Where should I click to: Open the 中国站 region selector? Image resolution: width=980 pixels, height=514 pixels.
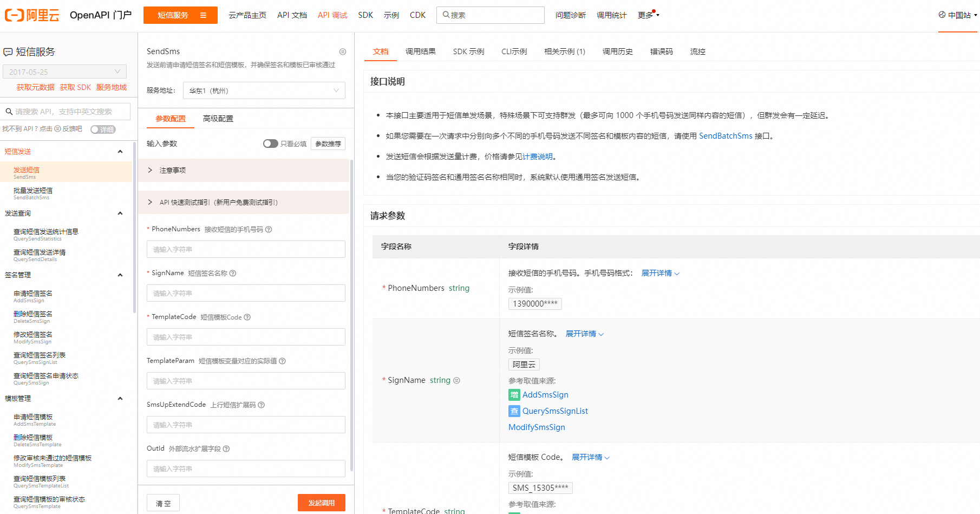click(x=958, y=15)
